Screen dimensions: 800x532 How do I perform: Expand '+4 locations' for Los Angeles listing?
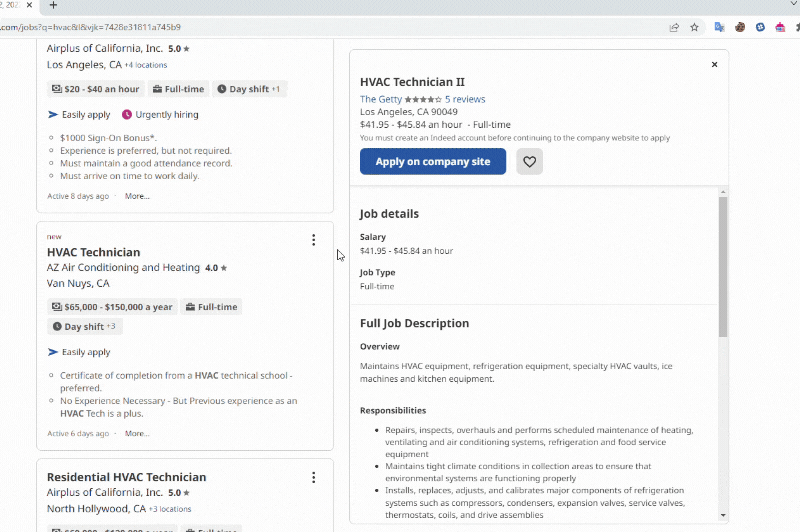[146, 65]
